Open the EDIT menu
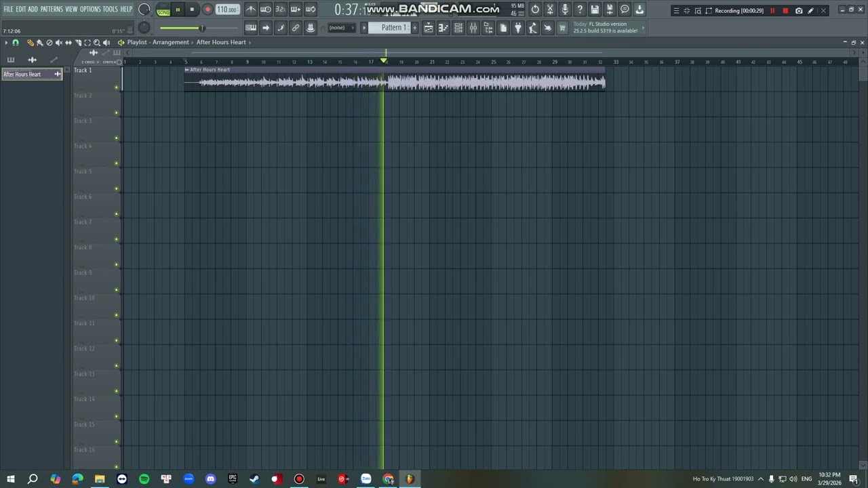This screenshot has height=488, width=868. (20, 9)
